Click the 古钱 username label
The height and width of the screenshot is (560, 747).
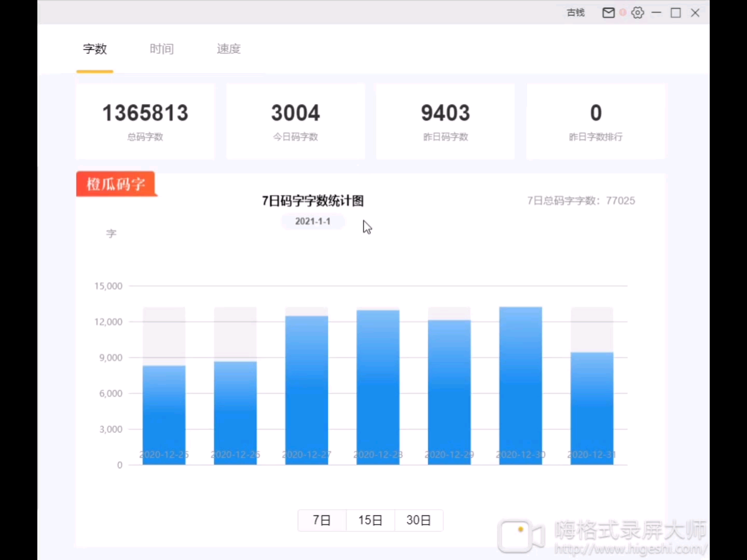pyautogui.click(x=576, y=12)
